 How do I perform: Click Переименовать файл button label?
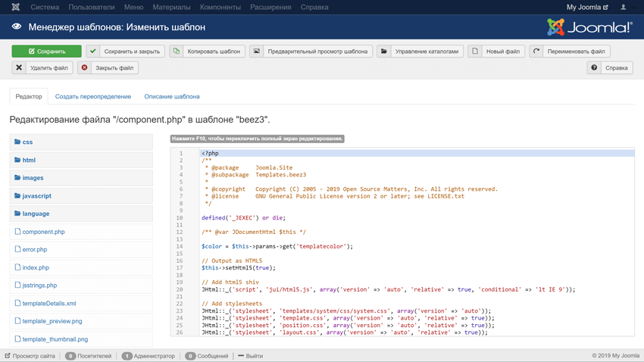576,51
